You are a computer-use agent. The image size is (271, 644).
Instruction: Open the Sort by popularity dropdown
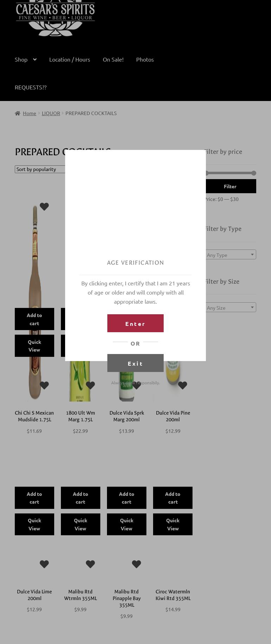click(x=40, y=169)
